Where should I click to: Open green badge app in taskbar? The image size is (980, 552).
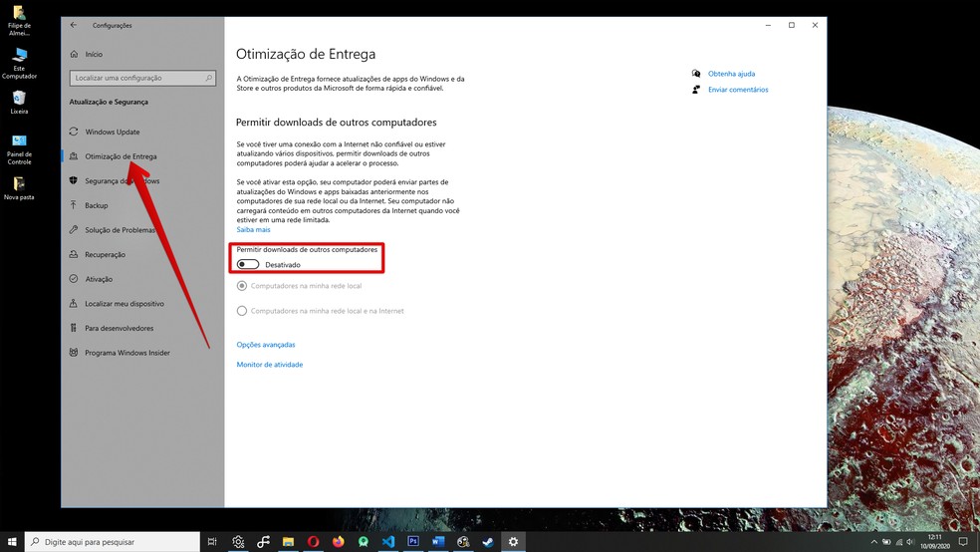pos(364,541)
